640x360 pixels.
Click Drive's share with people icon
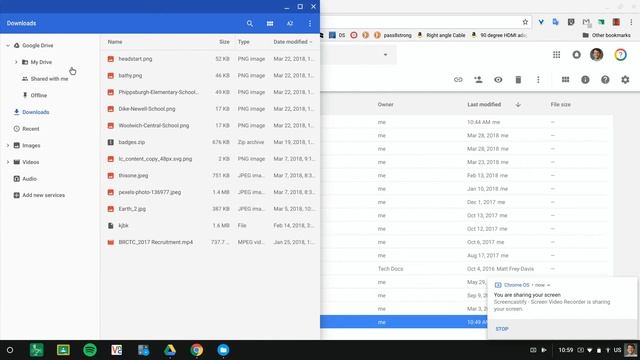tap(478, 80)
